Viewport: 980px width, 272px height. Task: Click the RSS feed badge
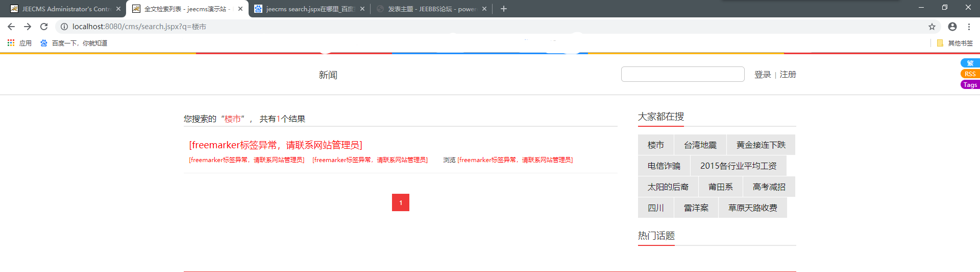coord(970,74)
